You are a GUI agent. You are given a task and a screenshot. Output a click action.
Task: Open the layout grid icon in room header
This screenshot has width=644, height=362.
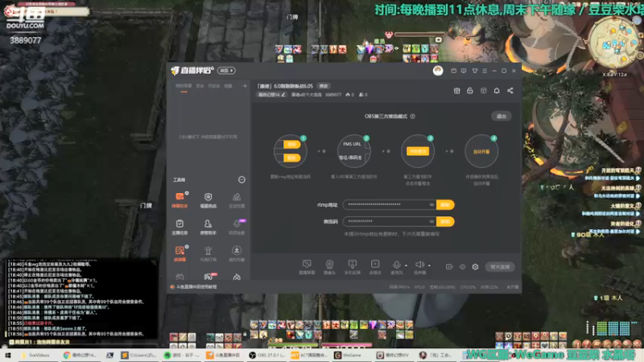pyautogui.click(x=484, y=91)
